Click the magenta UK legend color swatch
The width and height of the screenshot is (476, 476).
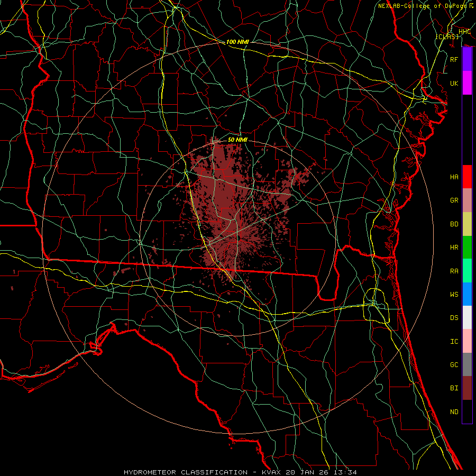coord(467,83)
